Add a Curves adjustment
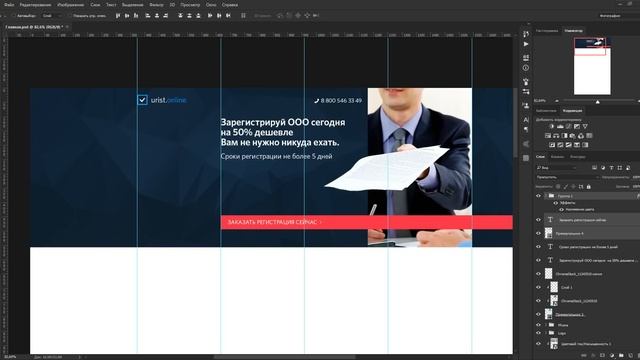 pyautogui.click(x=569, y=126)
